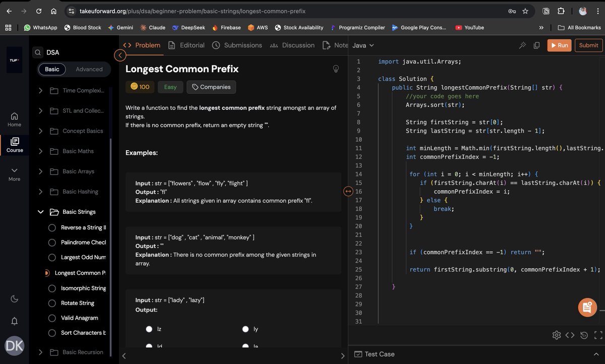Viewport: 605px width, 364px height.
Task: Click the TUF+ logo
Action: click(14, 59)
